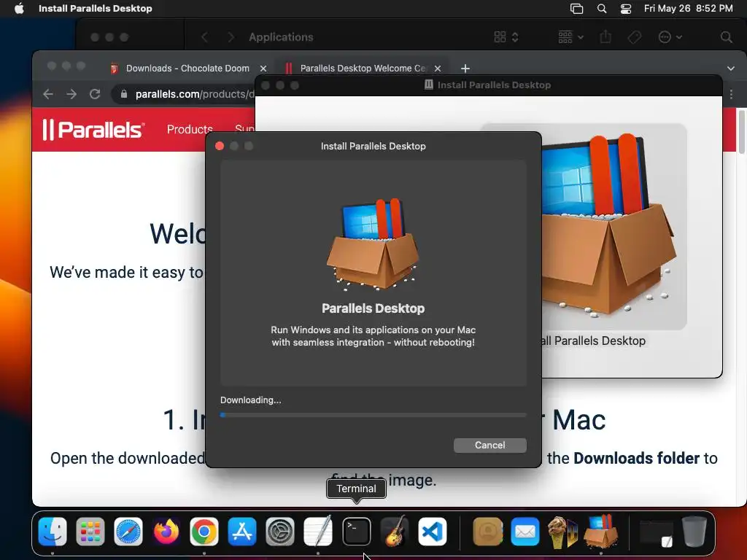Click the Parallels logo on webpage

(x=93, y=130)
